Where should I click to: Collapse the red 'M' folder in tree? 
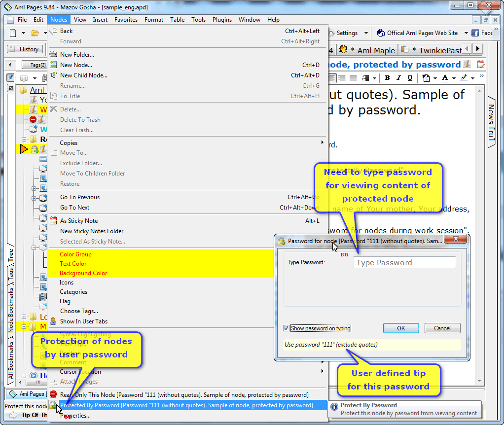click(x=24, y=327)
